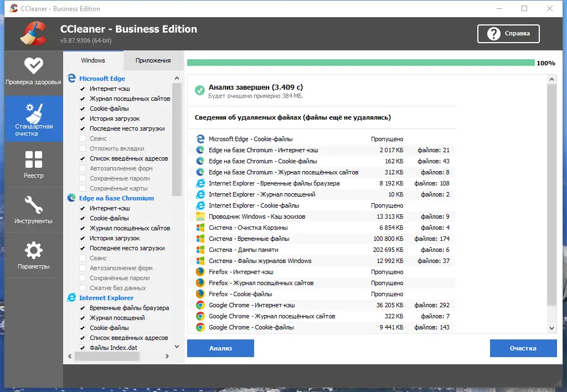
Task: Click Edge на базе Chromium group heading
Action: click(116, 198)
